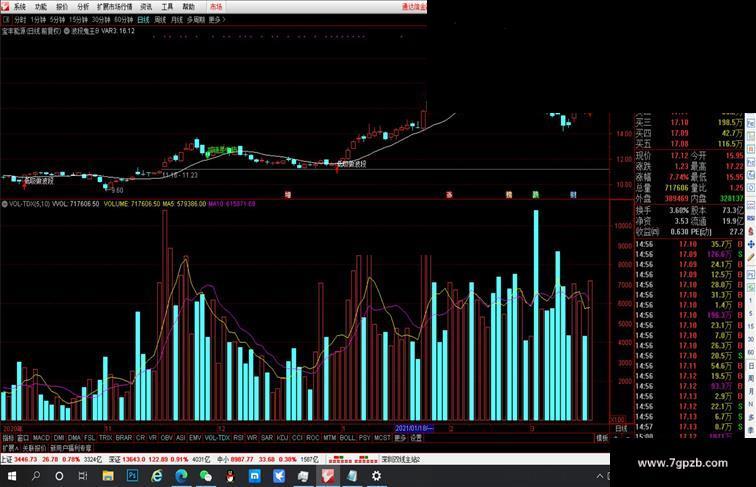The image size is (756, 487).
Task: Select the TRIX indicator
Action: tap(105, 438)
